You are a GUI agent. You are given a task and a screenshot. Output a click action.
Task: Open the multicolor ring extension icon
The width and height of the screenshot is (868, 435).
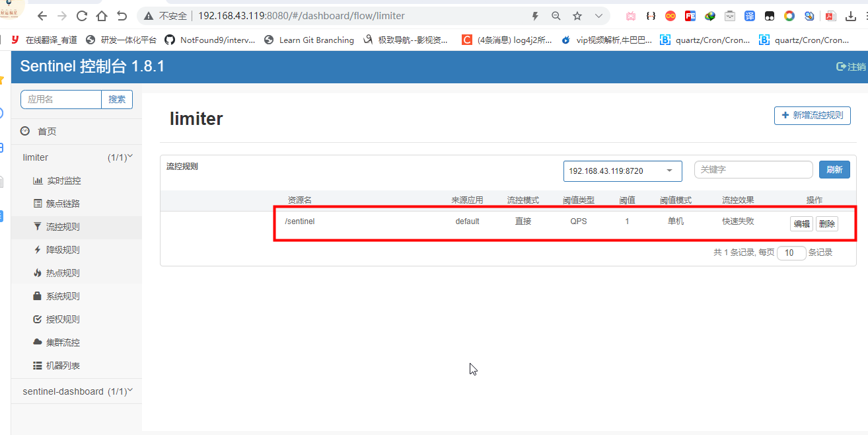[x=789, y=16]
